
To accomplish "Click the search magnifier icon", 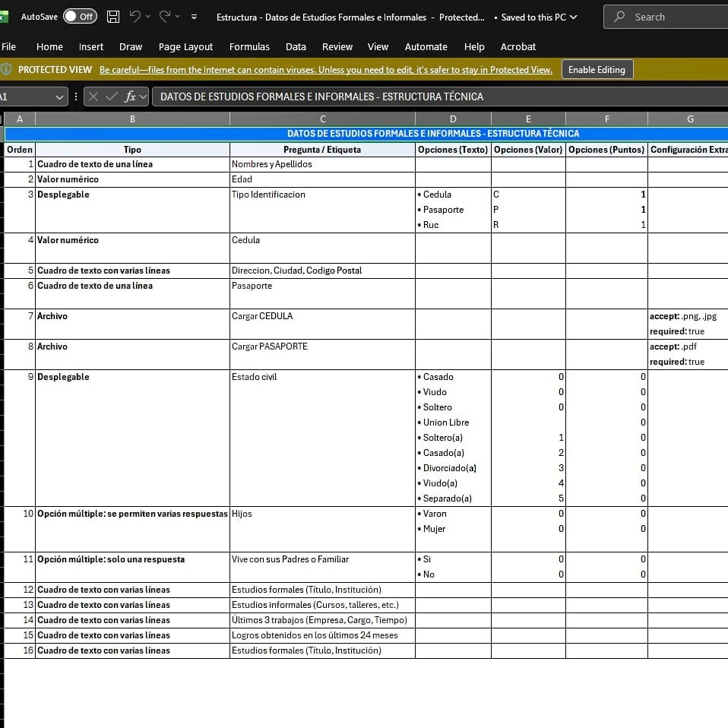I will coord(619,17).
